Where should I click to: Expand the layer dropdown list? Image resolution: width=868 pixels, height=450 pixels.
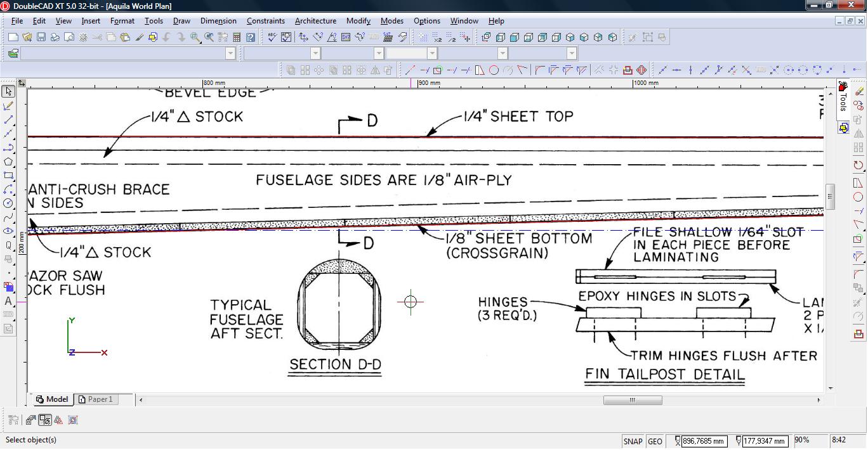pos(230,53)
